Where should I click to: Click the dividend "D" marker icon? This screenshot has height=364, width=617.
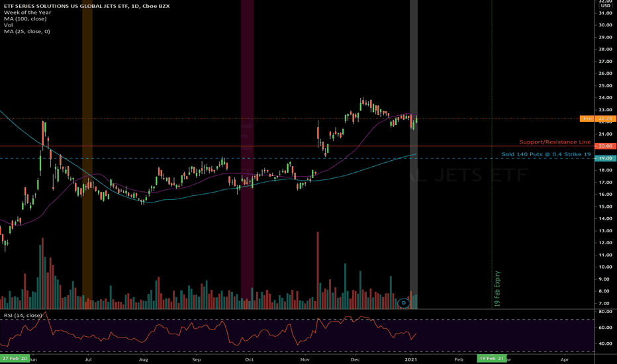(x=403, y=302)
